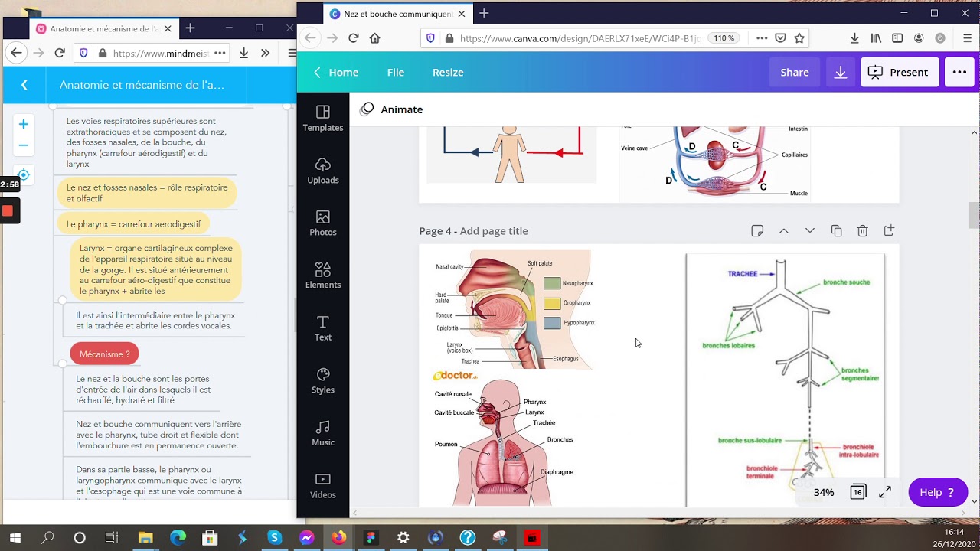The height and width of the screenshot is (551, 980).
Task: Open the Videos panel in Canva
Action: tap(322, 486)
